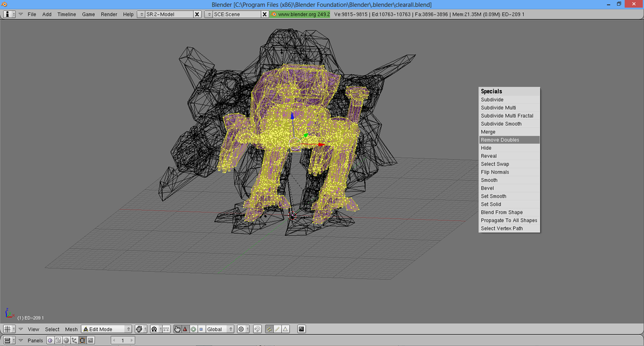Screen dimensions: 644x346
Task: Choose Select Swap in Specials
Action: click(x=509, y=164)
